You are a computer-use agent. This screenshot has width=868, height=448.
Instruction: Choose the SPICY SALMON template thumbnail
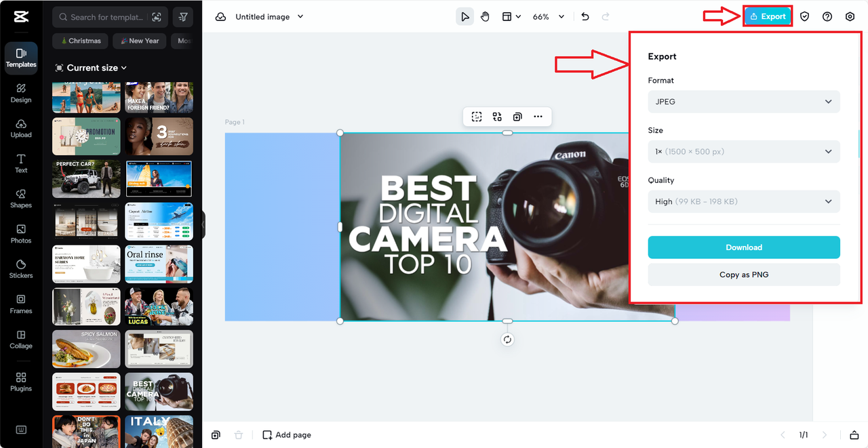pyautogui.click(x=86, y=349)
